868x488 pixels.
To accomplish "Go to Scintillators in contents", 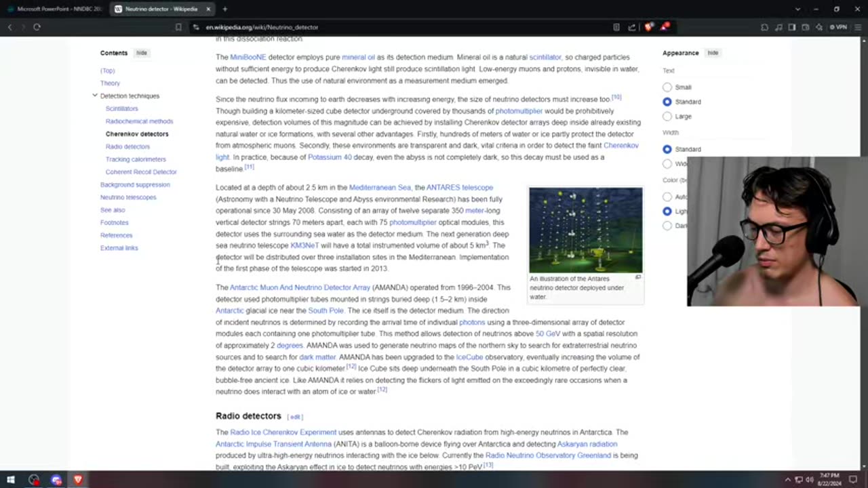I will click(122, 108).
